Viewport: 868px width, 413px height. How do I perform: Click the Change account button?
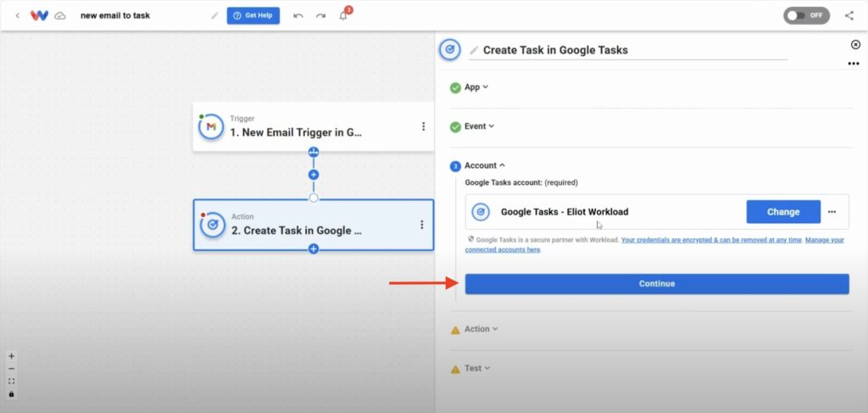point(783,212)
